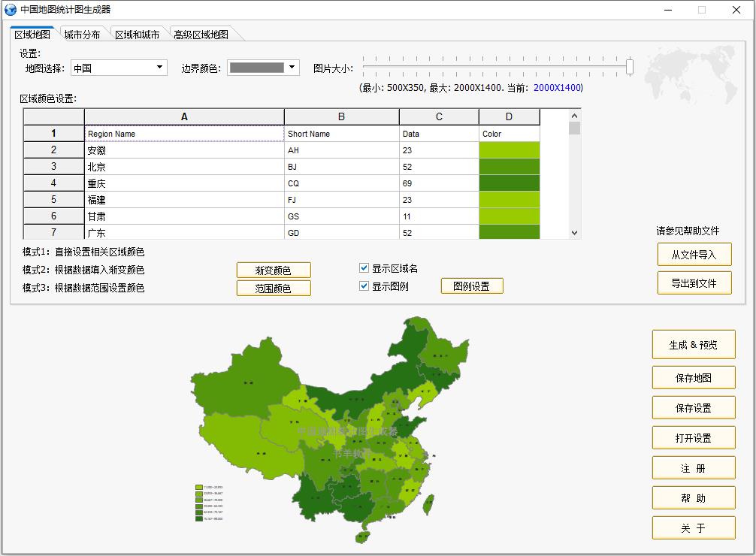This screenshot has height=556, width=756.
Task: Open the 范围色 range color mode
Action: 275,288
